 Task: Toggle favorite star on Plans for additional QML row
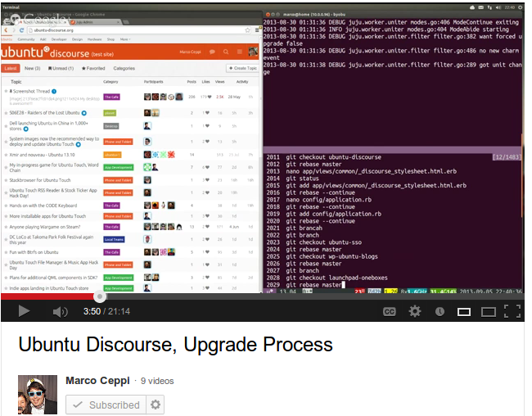6,278
